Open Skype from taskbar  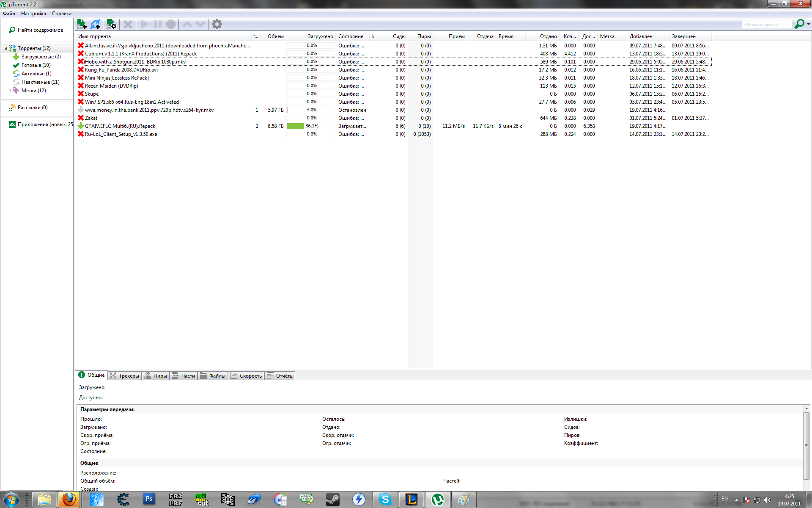[x=385, y=500]
